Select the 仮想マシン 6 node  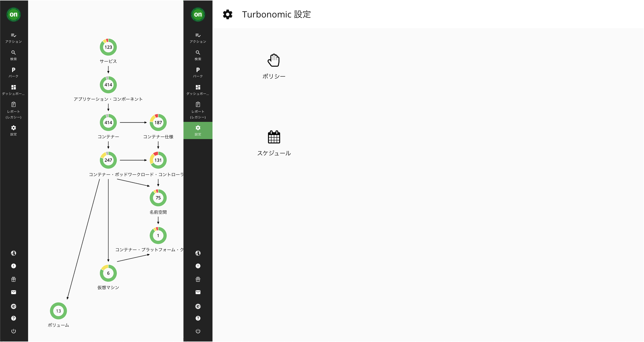point(108,273)
